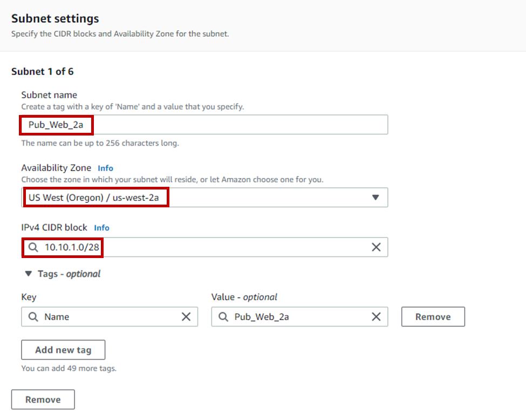Click the search icon in CIDR block field

[x=33, y=247]
